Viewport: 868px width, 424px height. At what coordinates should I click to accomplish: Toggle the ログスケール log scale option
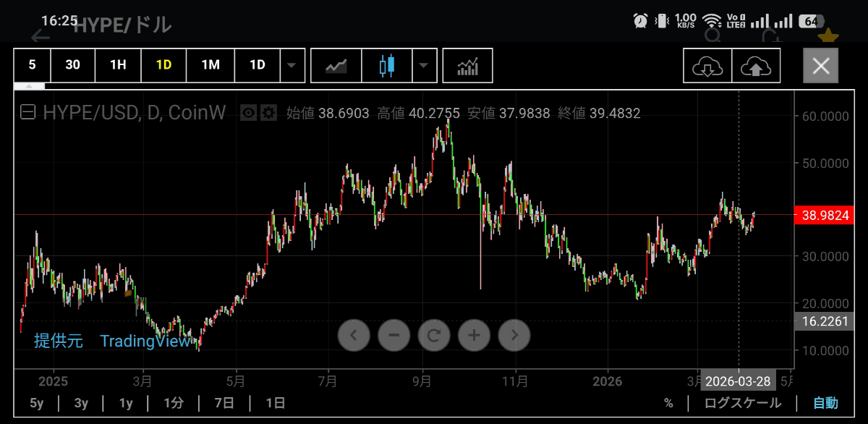coord(742,403)
